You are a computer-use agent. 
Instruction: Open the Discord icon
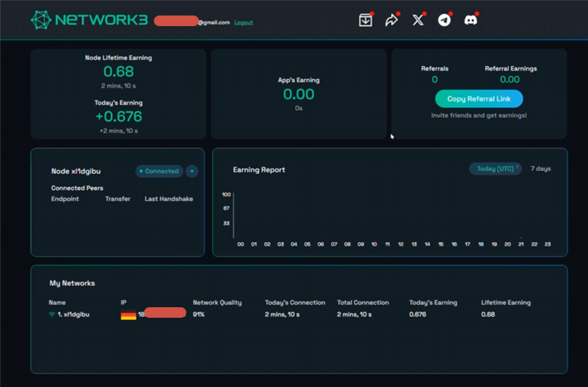point(471,20)
